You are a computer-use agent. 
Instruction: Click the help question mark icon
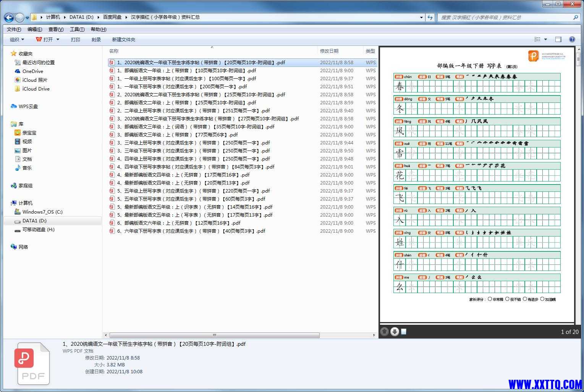pyautogui.click(x=572, y=39)
